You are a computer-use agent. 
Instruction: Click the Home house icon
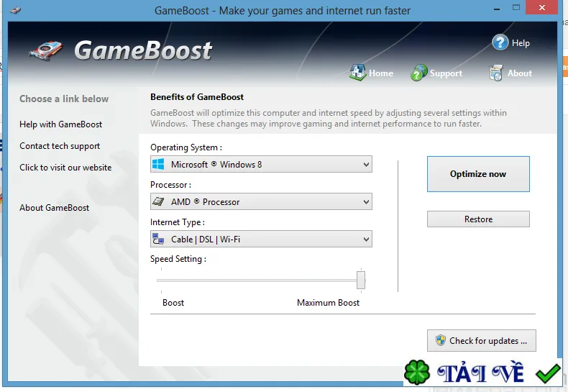coord(358,73)
